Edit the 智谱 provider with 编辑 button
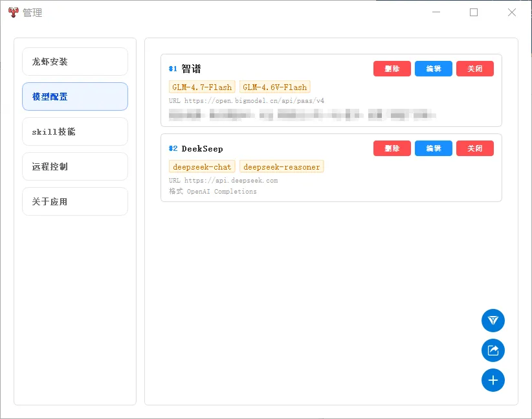The width and height of the screenshot is (532, 419). [433, 69]
